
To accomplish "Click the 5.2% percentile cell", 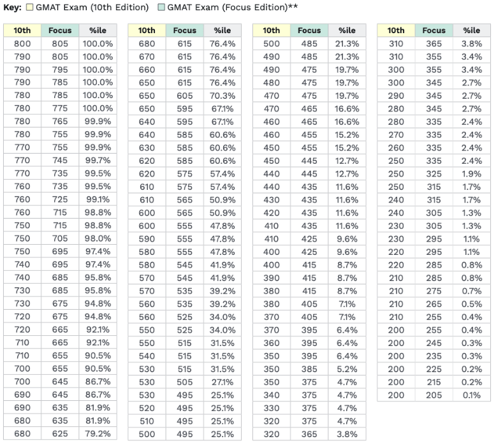I will click(x=347, y=368).
